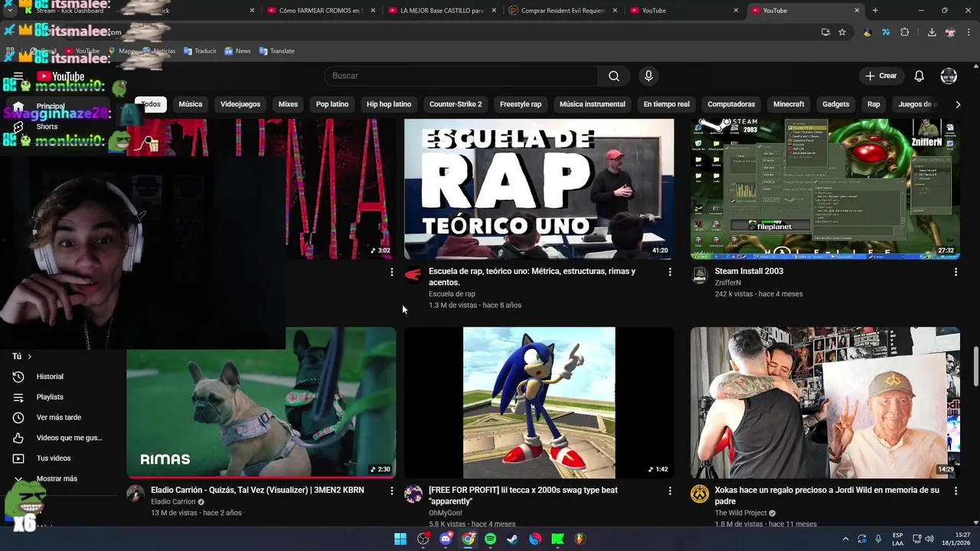Click the install app icon in address bar
This screenshot has height=551, width=980.
pyautogui.click(x=825, y=32)
